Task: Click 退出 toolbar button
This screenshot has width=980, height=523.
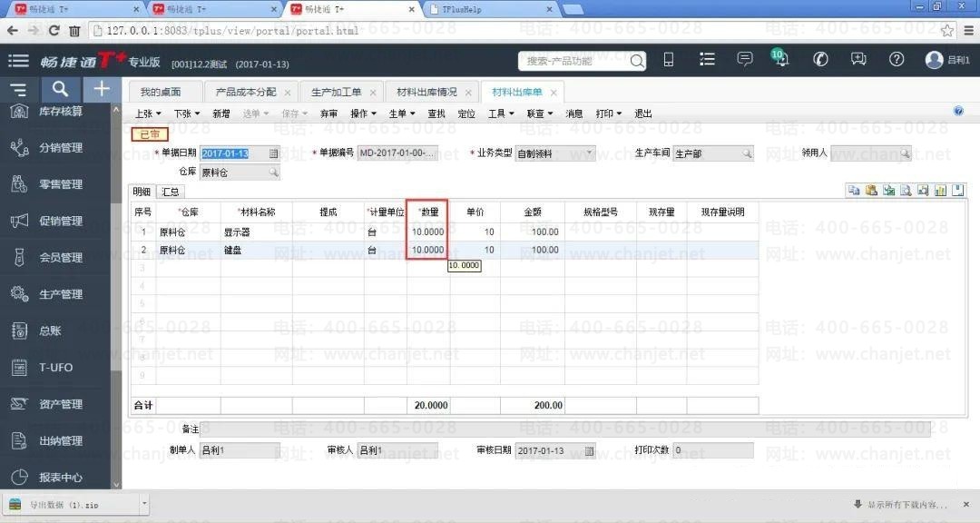Action: (643, 113)
